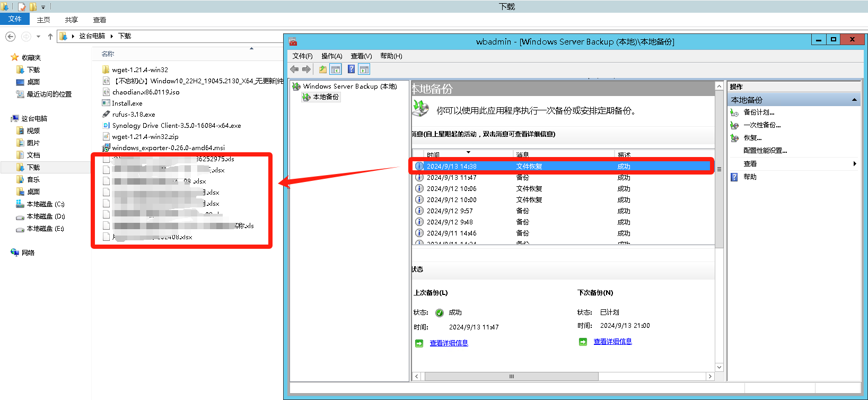Select the 本地备份 node in console tree

326,97
